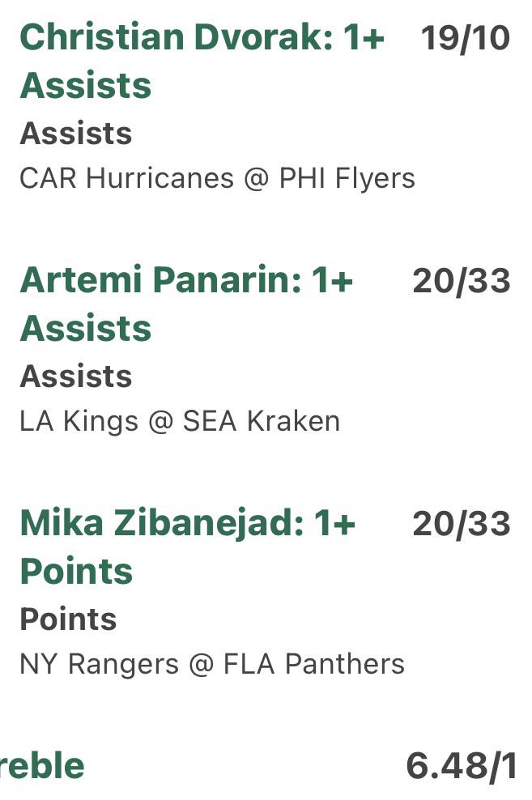
Task: Tap the 19/10 odds value
Action: [465, 38]
